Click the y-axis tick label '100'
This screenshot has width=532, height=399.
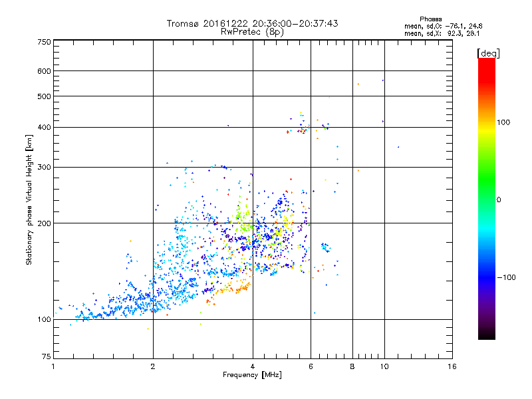point(45,319)
